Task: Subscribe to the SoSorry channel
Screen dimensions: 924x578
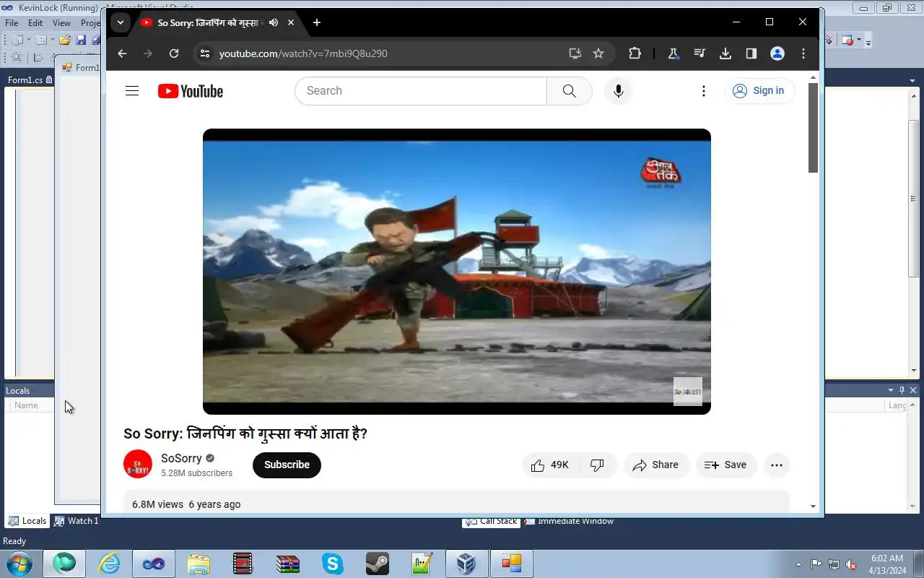Action: (x=287, y=465)
